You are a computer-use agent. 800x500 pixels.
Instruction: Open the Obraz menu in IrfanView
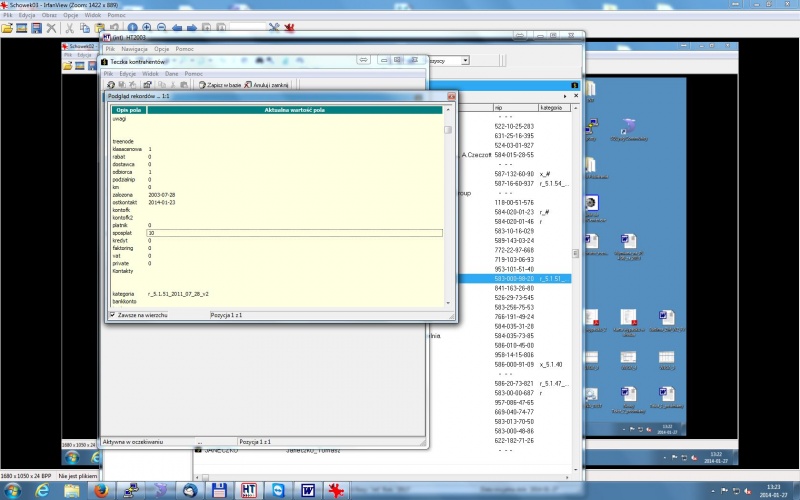click(49, 15)
